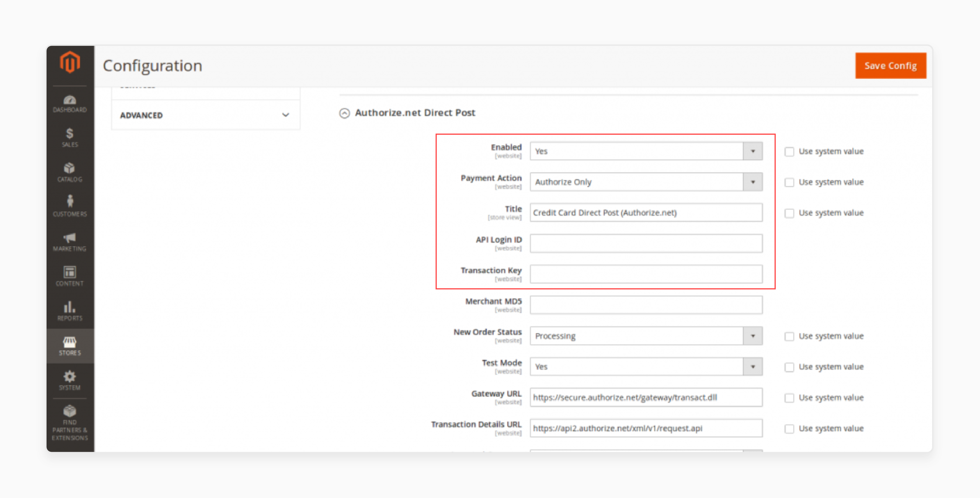The width and height of the screenshot is (980, 498).
Task: Focus the Transaction Details URL field
Action: 646,428
